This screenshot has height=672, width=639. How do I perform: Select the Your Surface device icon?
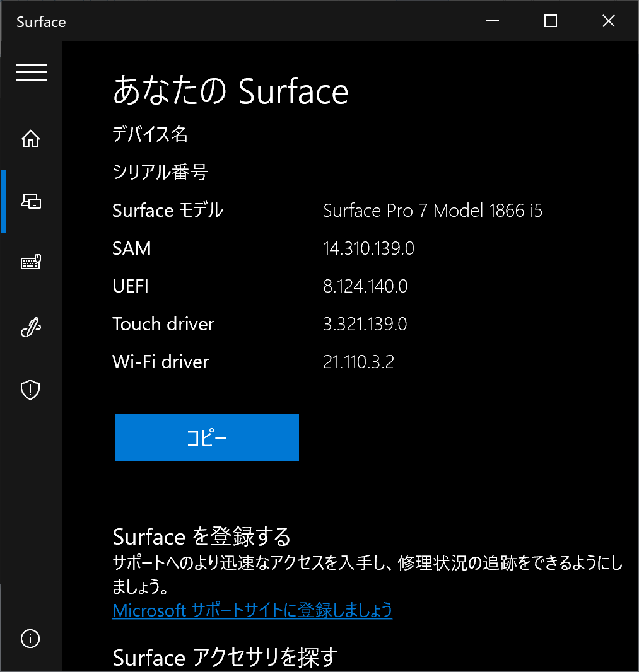point(31,201)
